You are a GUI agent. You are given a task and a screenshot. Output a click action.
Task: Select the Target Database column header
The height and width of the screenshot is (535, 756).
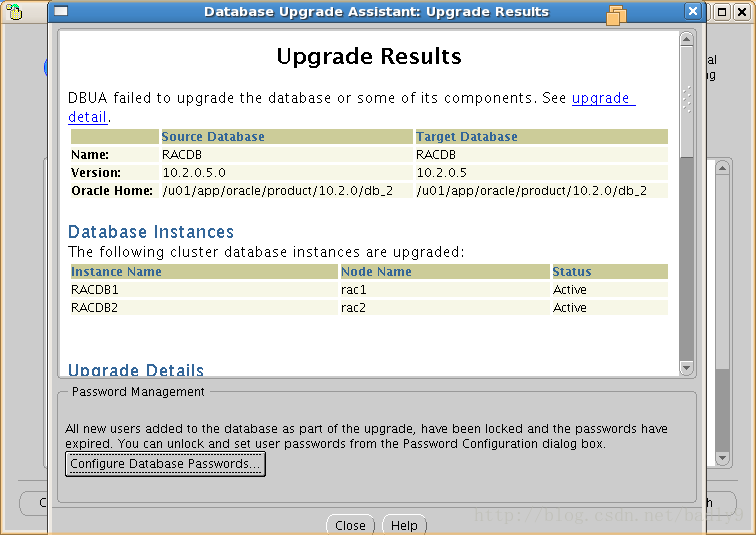(541, 136)
